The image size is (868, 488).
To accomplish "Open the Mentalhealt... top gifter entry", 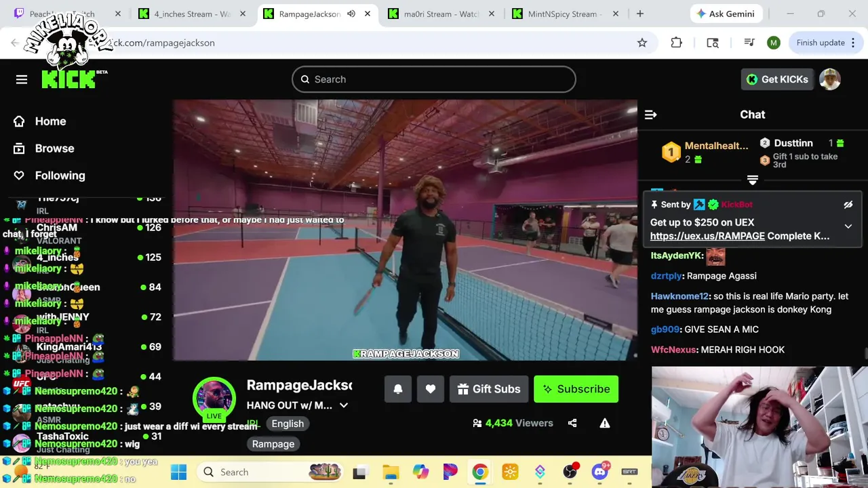I will 705,152.
